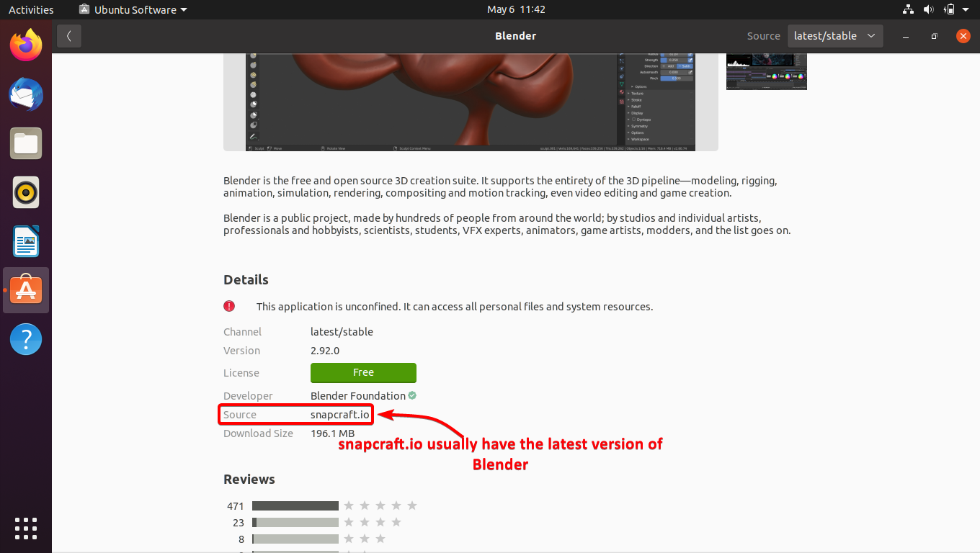Open the Help application from the dock
Image resolution: width=980 pixels, height=553 pixels.
tap(25, 338)
